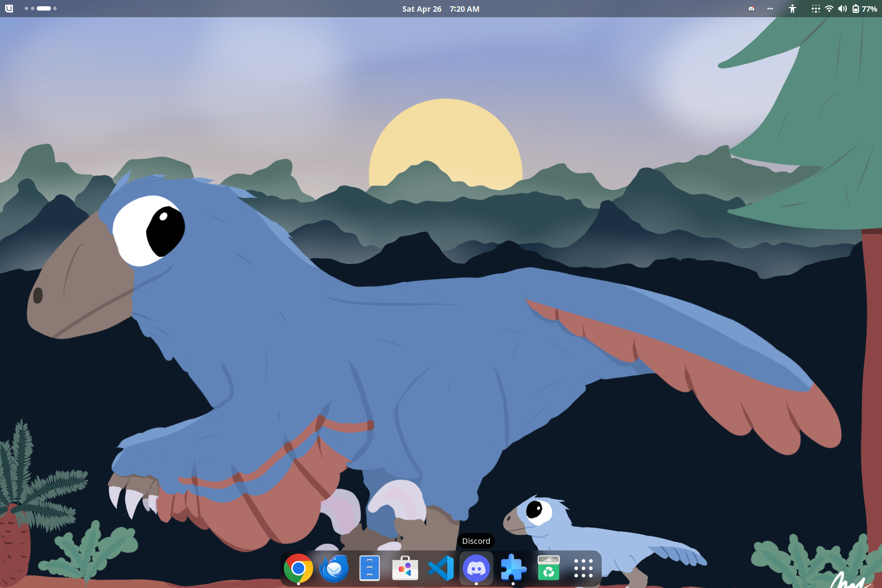Image resolution: width=882 pixels, height=588 pixels.
Task: Launch Thunderbird mail from the dock
Action: (x=334, y=568)
